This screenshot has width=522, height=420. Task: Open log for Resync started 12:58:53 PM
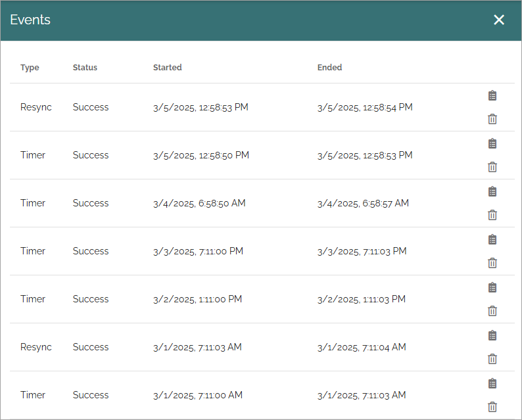click(492, 95)
